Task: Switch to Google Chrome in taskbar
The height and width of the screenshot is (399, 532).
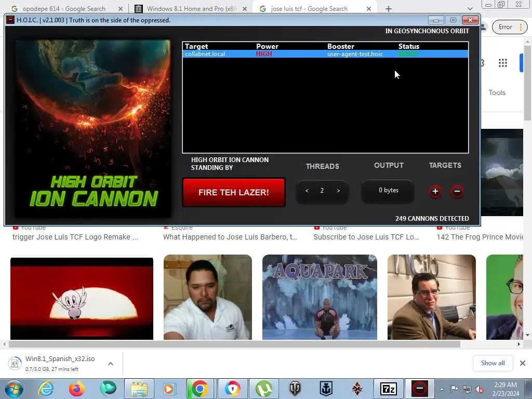Action: (199, 389)
